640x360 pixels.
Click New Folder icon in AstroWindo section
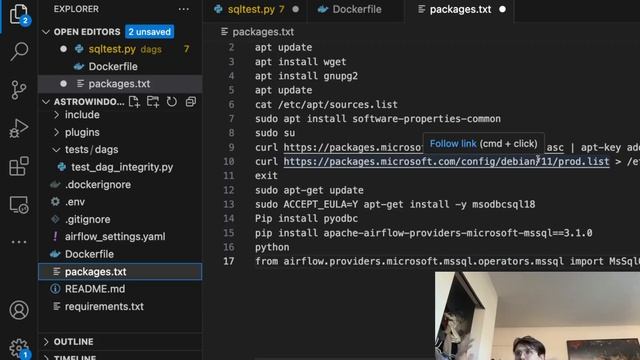pos(153,102)
